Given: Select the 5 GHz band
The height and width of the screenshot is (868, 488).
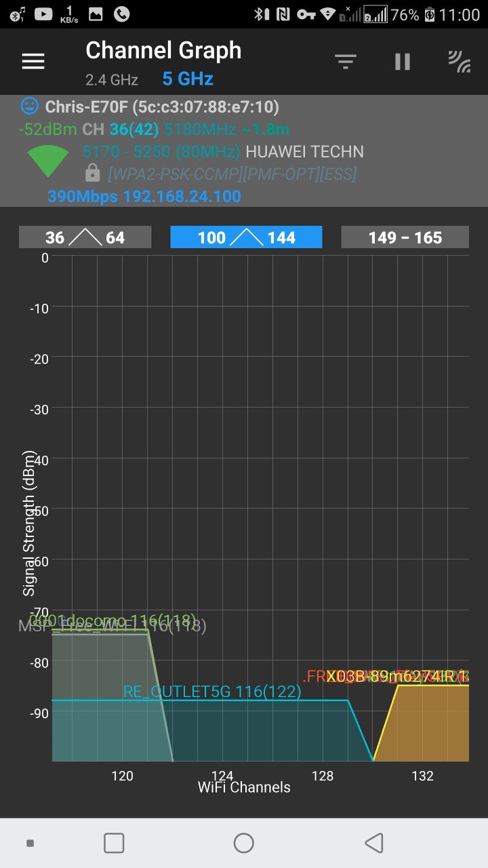Looking at the screenshot, I should (x=188, y=79).
